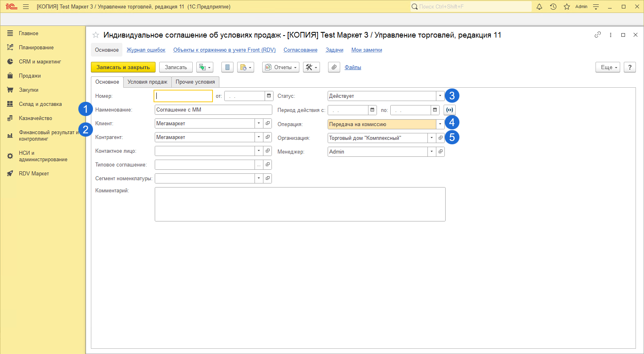Click the Комментарий text area
The height and width of the screenshot is (354, 644).
click(300, 204)
